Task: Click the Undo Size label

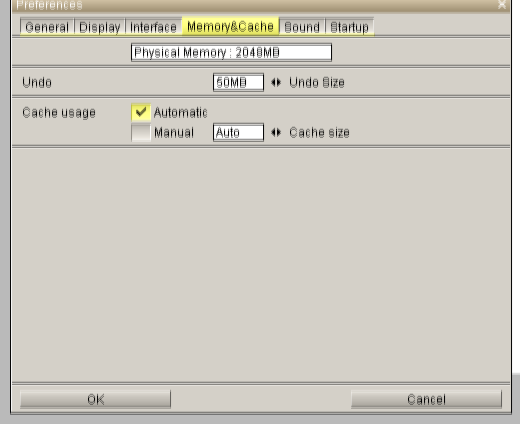Action: click(317, 83)
